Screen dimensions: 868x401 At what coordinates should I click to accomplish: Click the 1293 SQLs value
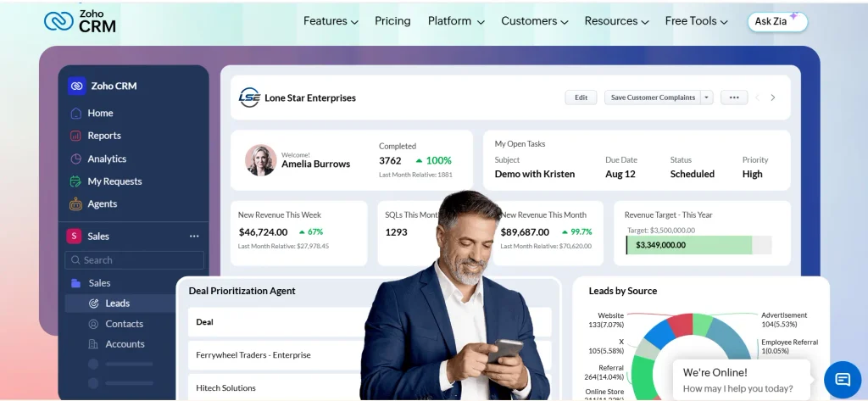[x=397, y=232]
